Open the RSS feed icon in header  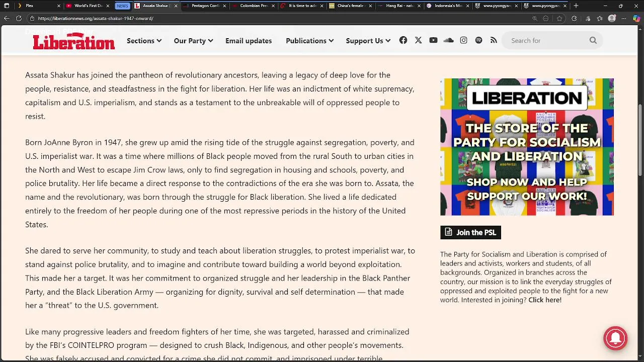pos(494,40)
